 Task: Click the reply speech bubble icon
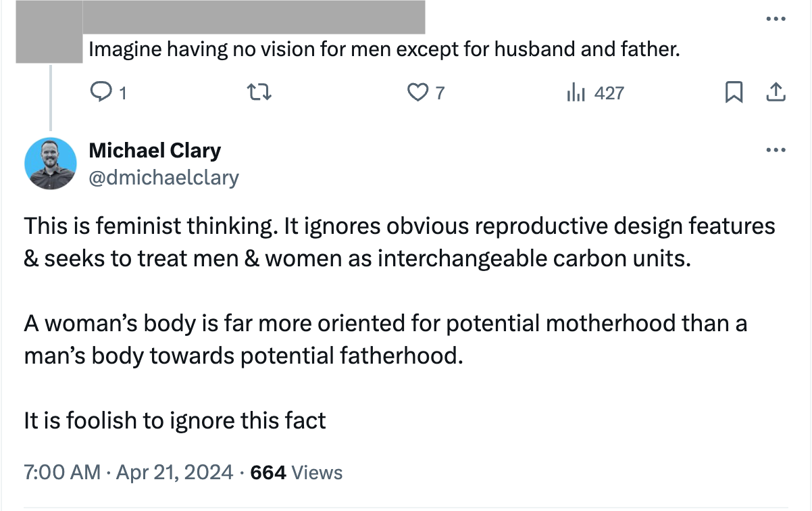click(99, 93)
